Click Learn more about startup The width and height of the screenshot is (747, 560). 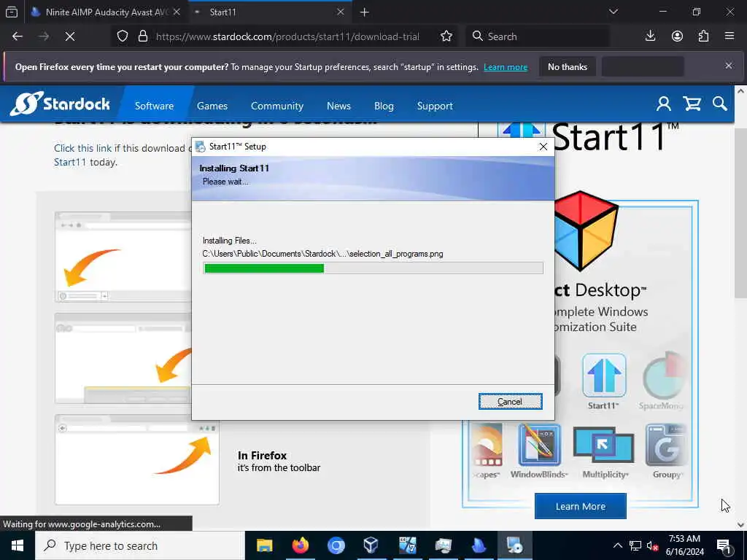click(506, 67)
